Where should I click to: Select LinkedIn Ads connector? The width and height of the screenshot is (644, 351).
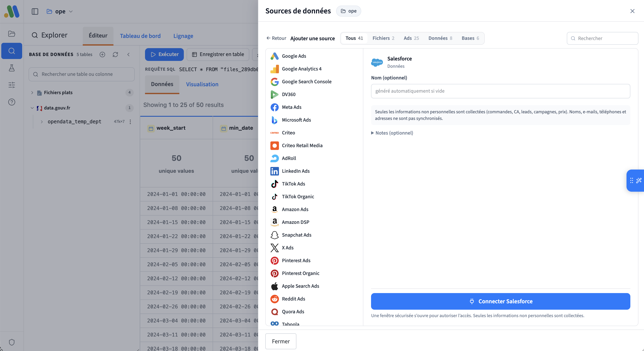pyautogui.click(x=314, y=171)
